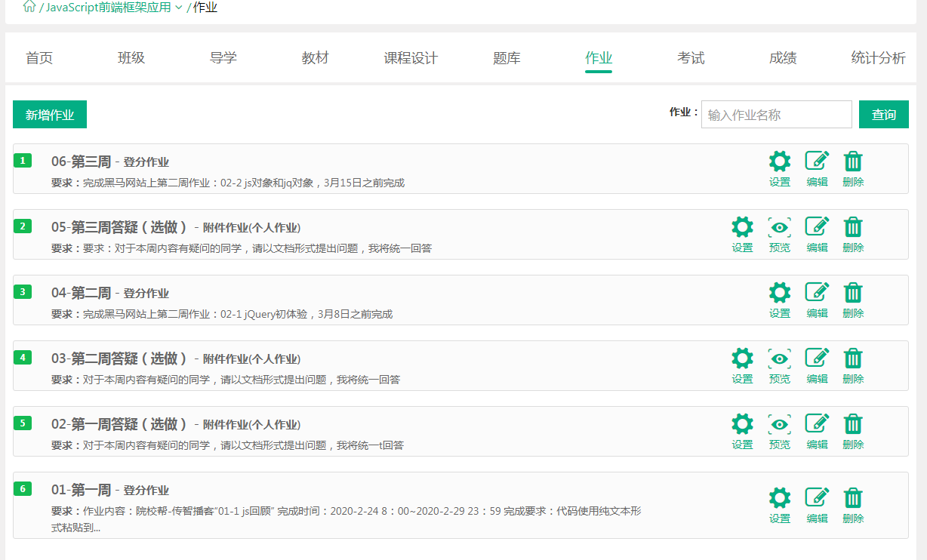Preview the 02-第一周答疑 assignment
927x560 pixels.
[x=779, y=431]
